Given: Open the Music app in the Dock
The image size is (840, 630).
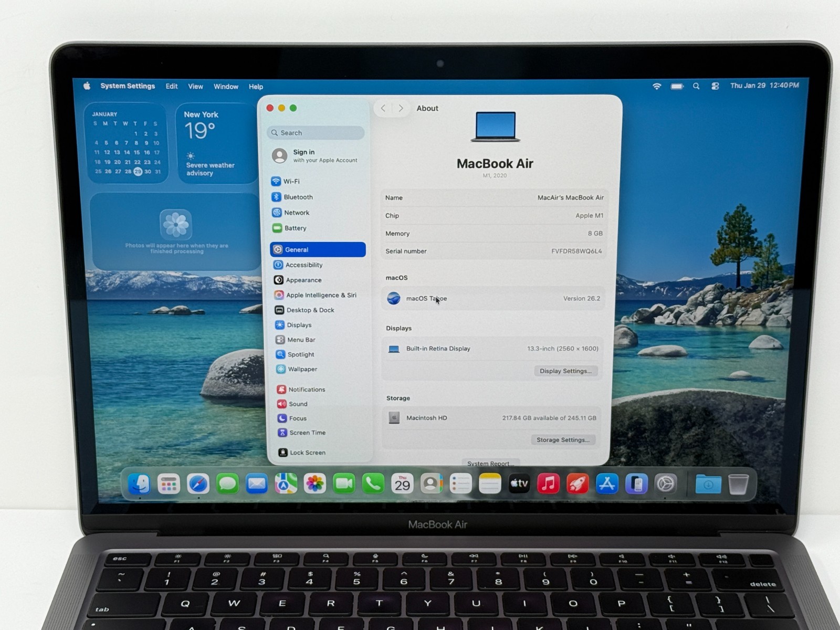Looking at the screenshot, I should 548,484.
